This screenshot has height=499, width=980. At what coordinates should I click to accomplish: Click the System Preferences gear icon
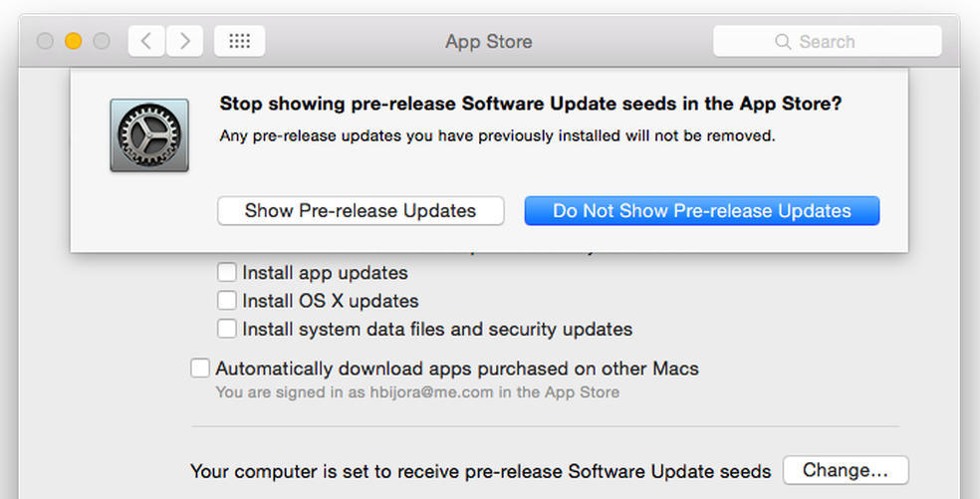(148, 135)
